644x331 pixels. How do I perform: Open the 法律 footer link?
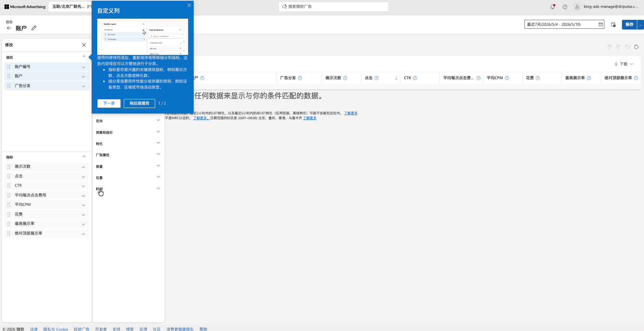[x=34, y=329]
